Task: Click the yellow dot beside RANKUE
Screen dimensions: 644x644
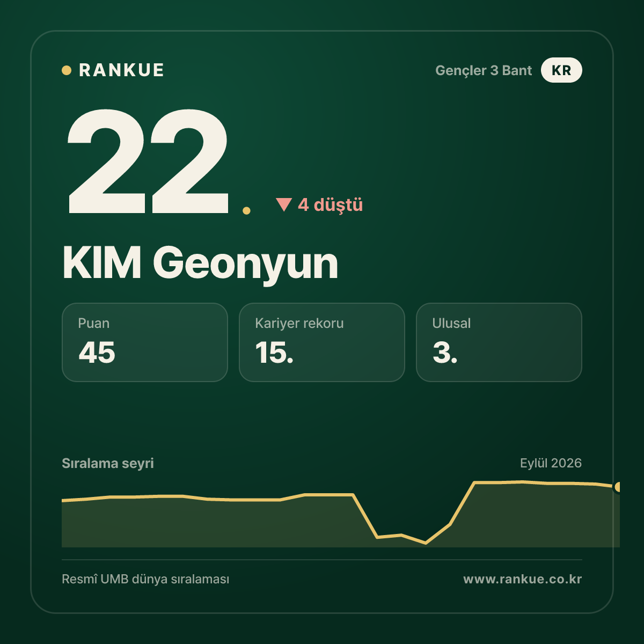Action: tap(67, 70)
